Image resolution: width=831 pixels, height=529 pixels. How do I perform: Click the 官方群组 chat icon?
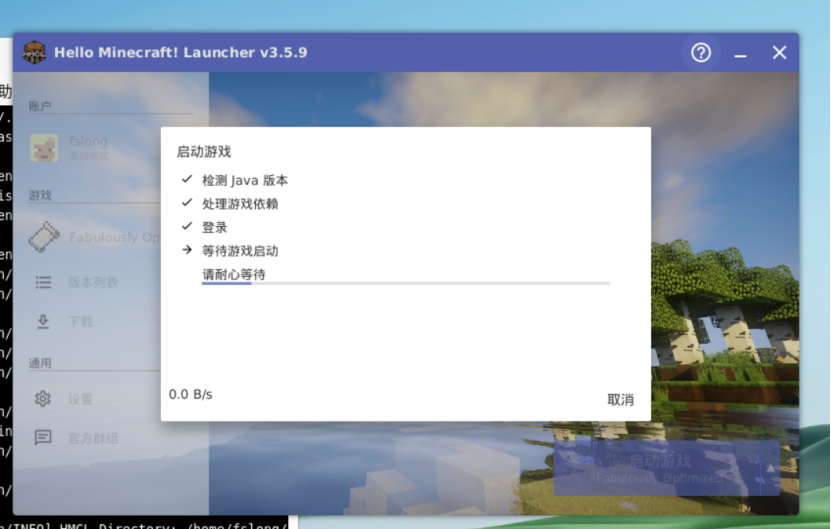pyautogui.click(x=43, y=437)
